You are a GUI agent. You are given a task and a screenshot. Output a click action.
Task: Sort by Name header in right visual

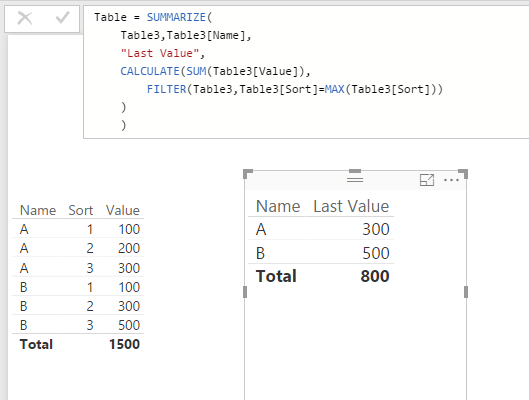278,206
